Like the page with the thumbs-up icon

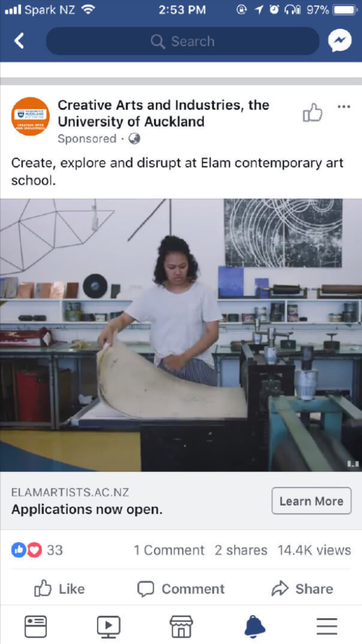point(312,112)
